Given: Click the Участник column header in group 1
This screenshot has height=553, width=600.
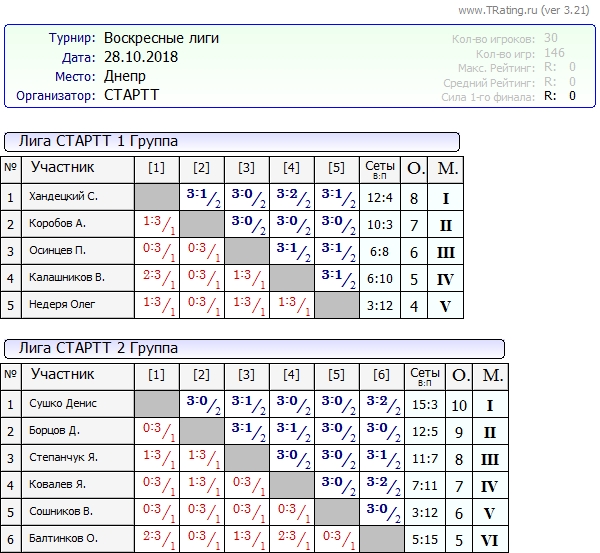Looking at the screenshot, I should (62, 167).
